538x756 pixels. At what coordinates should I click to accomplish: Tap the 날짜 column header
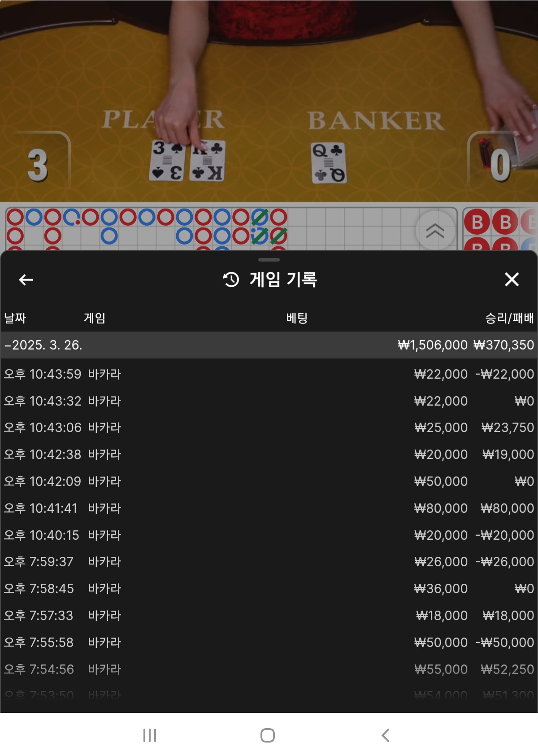(x=15, y=318)
